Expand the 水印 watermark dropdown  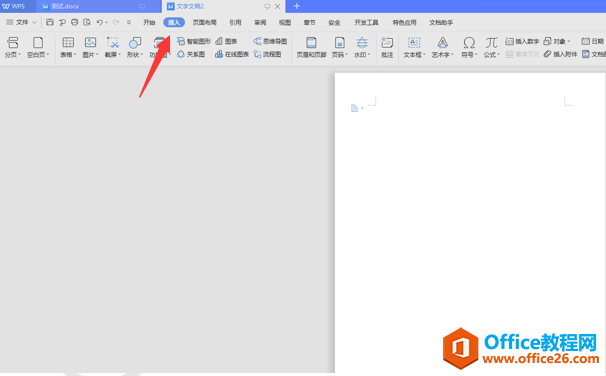pos(369,54)
